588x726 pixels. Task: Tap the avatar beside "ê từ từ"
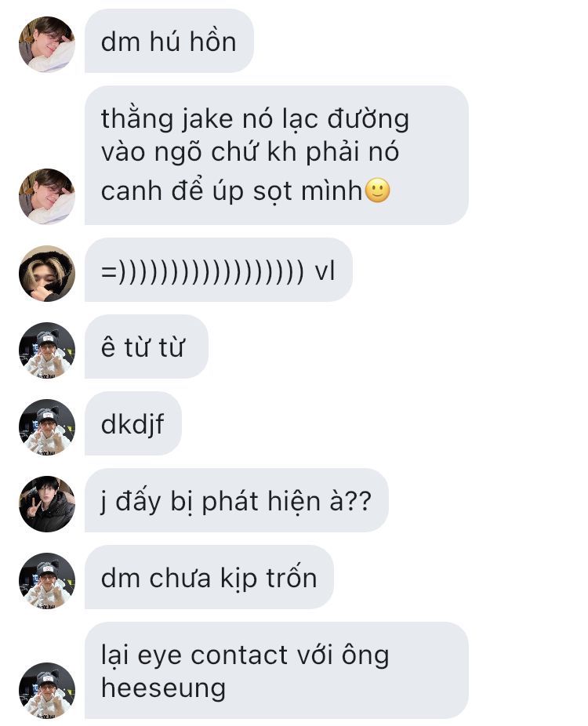(47, 350)
